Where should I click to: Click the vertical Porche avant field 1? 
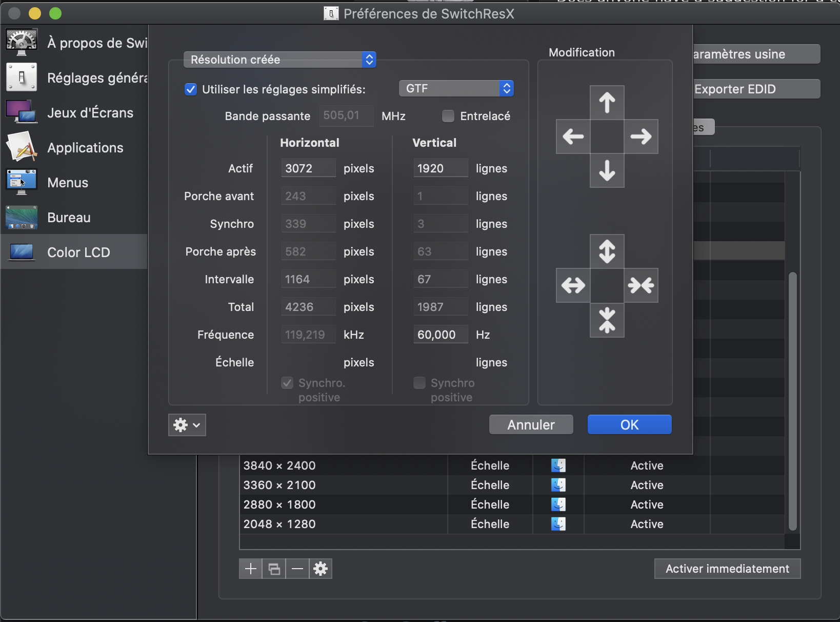[441, 196]
